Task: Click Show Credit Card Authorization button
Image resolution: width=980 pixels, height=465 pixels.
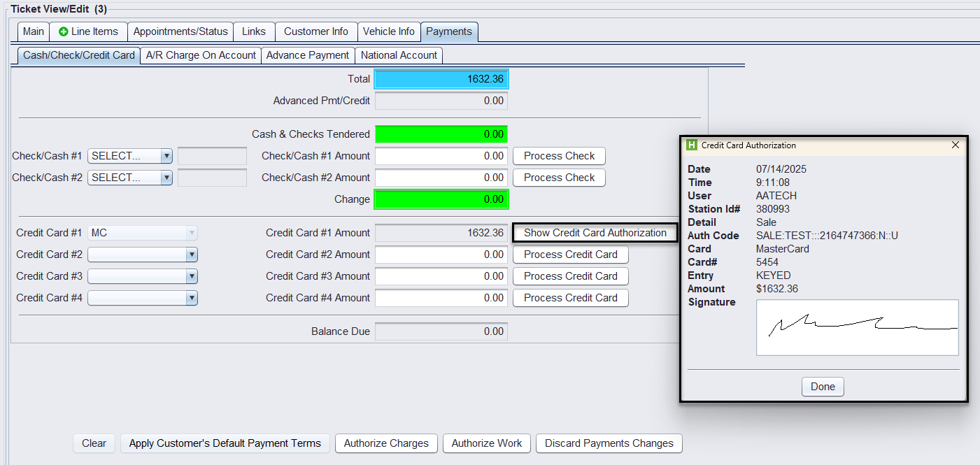Action: (595, 233)
